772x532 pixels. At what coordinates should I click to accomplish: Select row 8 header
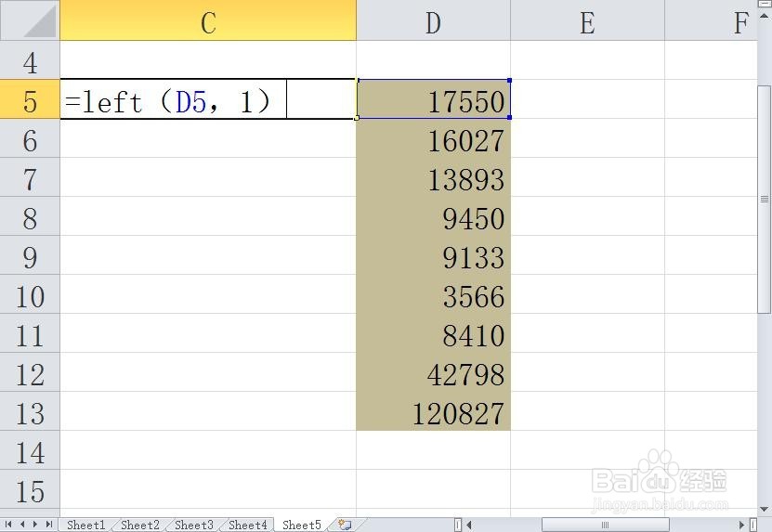tap(30, 216)
